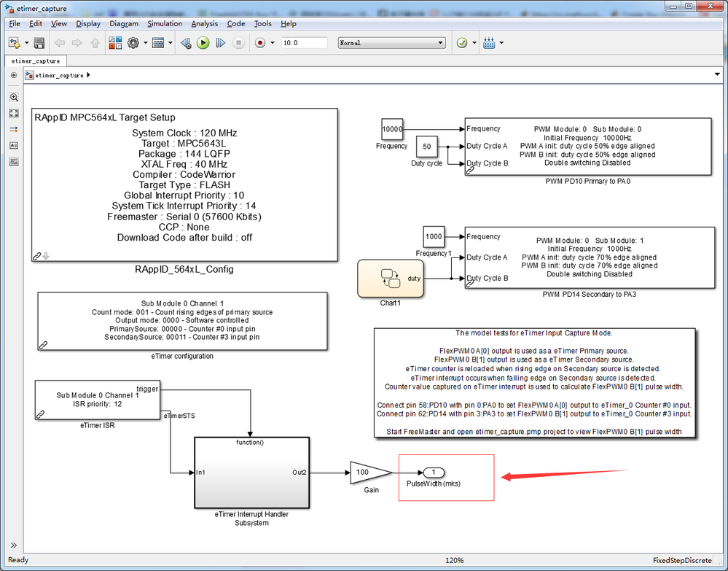Select the etimer_capture model tab
Screen dimensions: 728x571
click(x=36, y=61)
